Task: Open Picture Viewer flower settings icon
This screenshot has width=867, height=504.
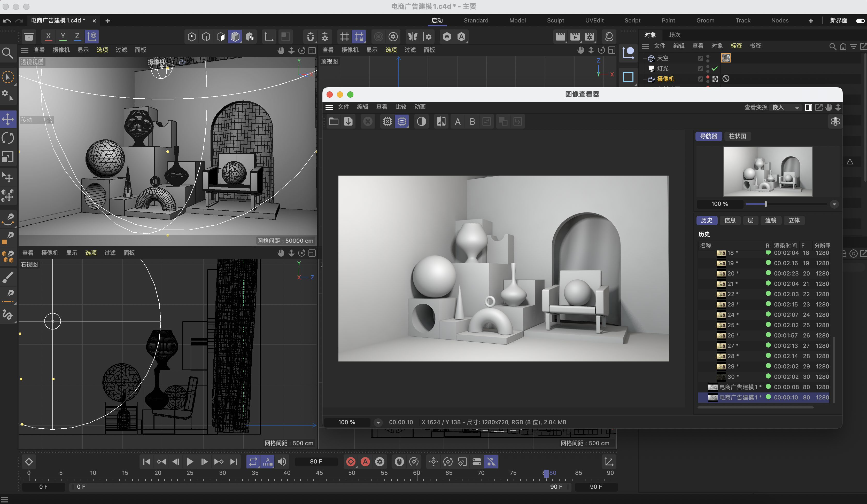Action: coord(835,121)
